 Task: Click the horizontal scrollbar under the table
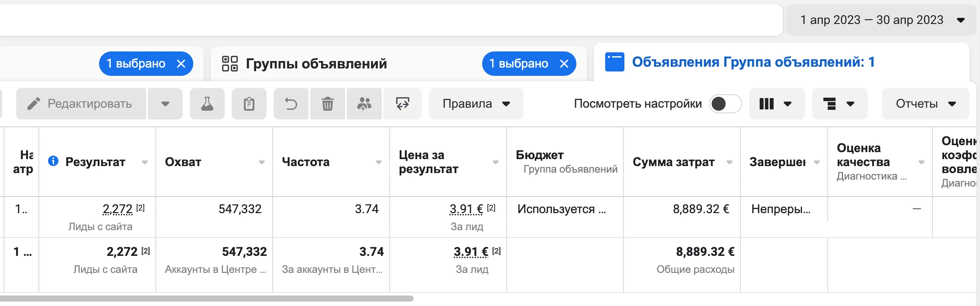207,299
